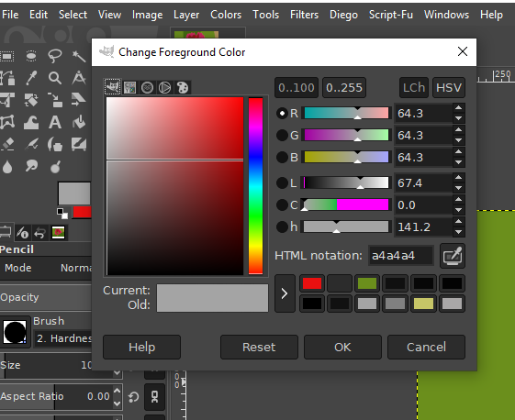Reset to default black and white colors

(x=62, y=214)
